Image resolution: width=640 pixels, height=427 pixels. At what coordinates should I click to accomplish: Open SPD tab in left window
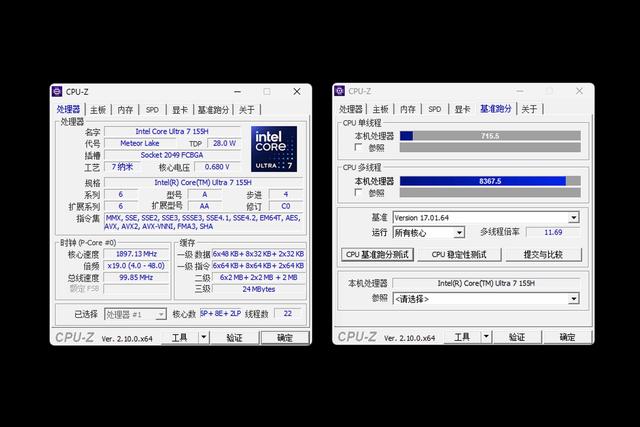pyautogui.click(x=152, y=109)
